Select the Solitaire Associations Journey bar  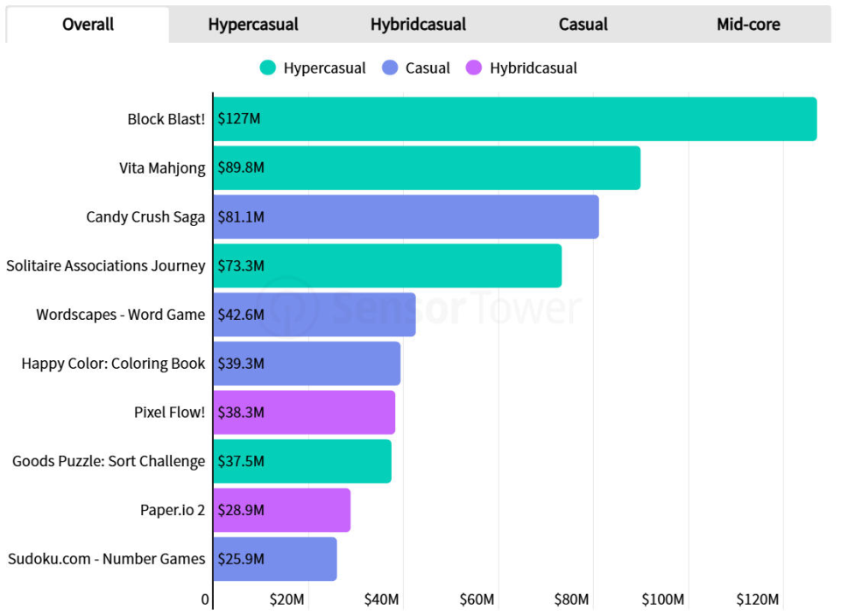pos(387,266)
